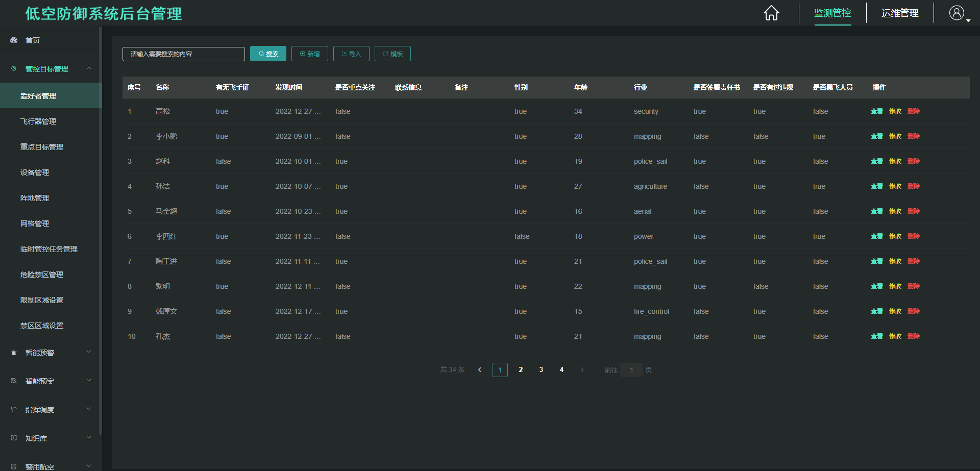Click the 低空防御系统后台管理 title

tap(104, 13)
